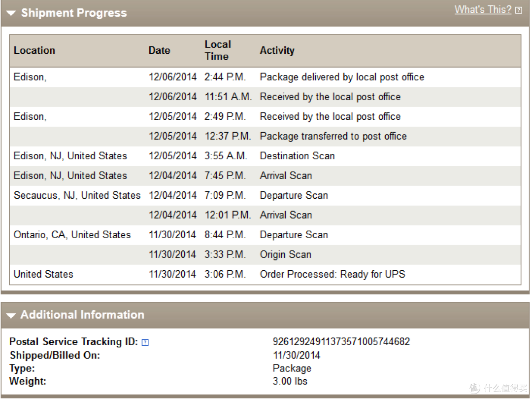Click the Shipment Progress section title
532x399 pixels.
(74, 13)
